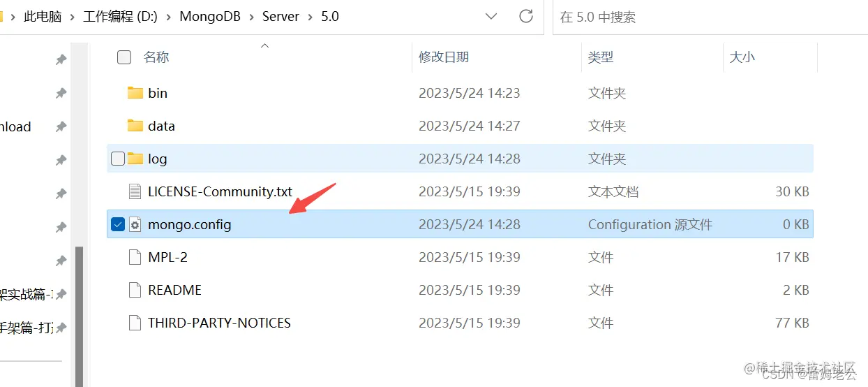The height and width of the screenshot is (387, 868).
Task: Sort by 大小 column header
Action: click(x=742, y=57)
